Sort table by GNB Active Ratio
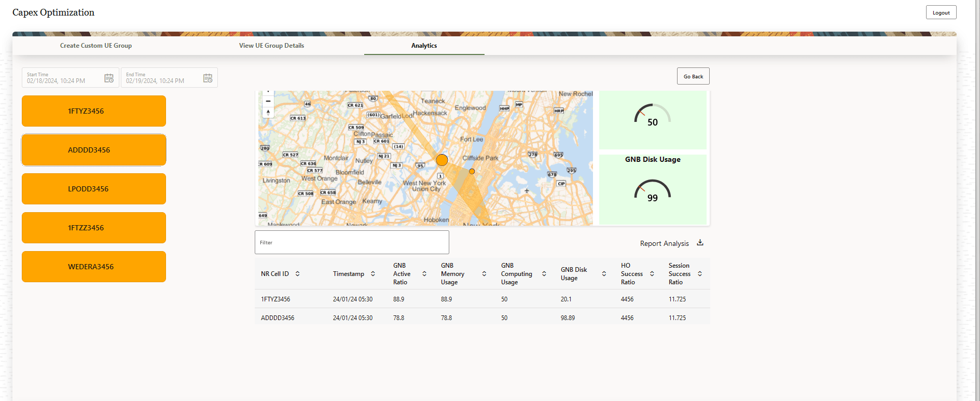Viewport: 980px width, 401px height. [424, 274]
